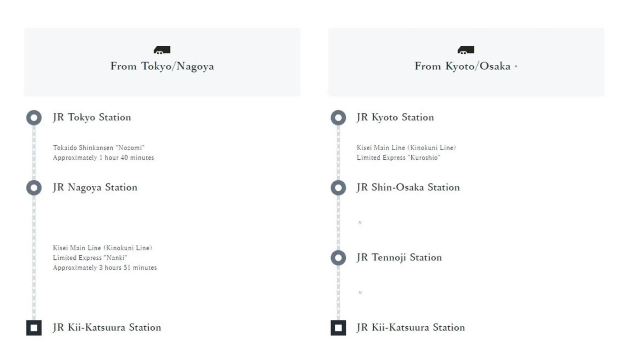Click train icon above From Kyoto/Osaka
Screen dimensions: 628x364
point(466,50)
